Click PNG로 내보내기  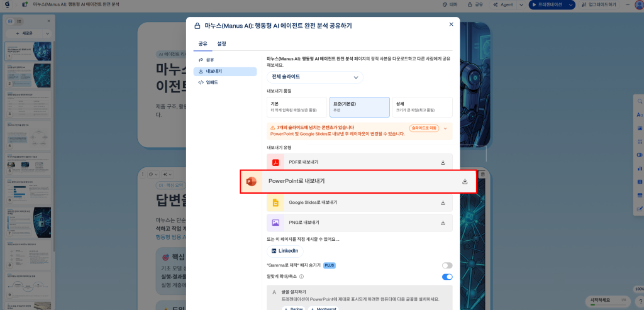pyautogui.click(x=360, y=223)
